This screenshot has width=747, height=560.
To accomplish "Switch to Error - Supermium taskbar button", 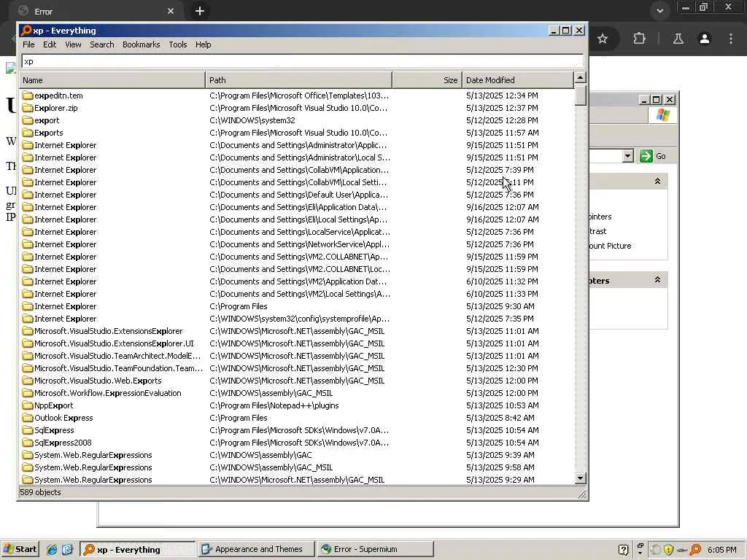I will coord(376,549).
